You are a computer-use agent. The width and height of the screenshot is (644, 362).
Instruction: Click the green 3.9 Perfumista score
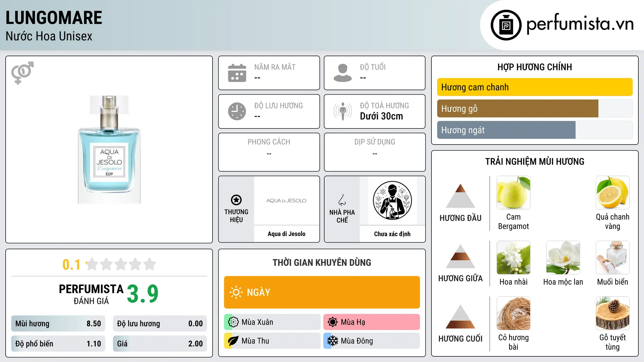pos(143,294)
